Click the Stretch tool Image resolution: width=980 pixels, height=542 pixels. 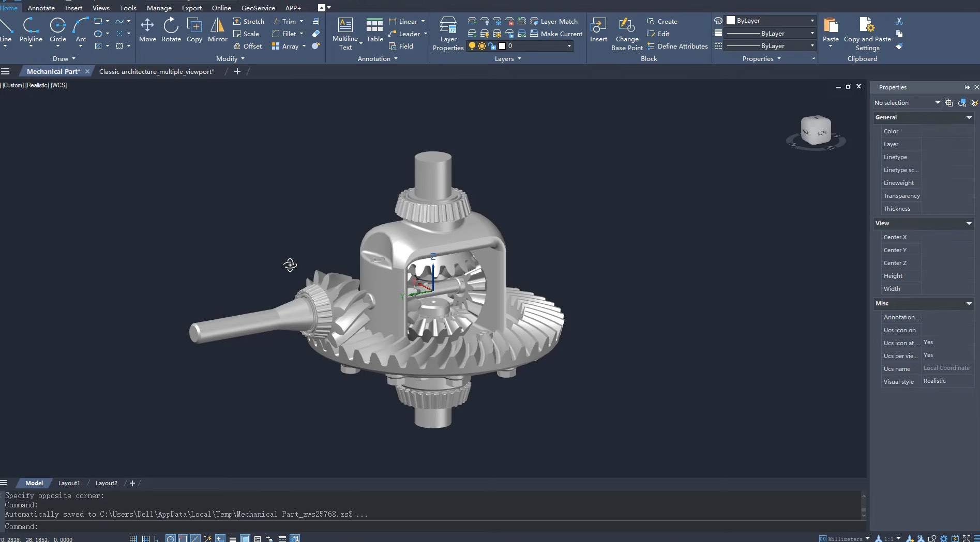pyautogui.click(x=249, y=21)
